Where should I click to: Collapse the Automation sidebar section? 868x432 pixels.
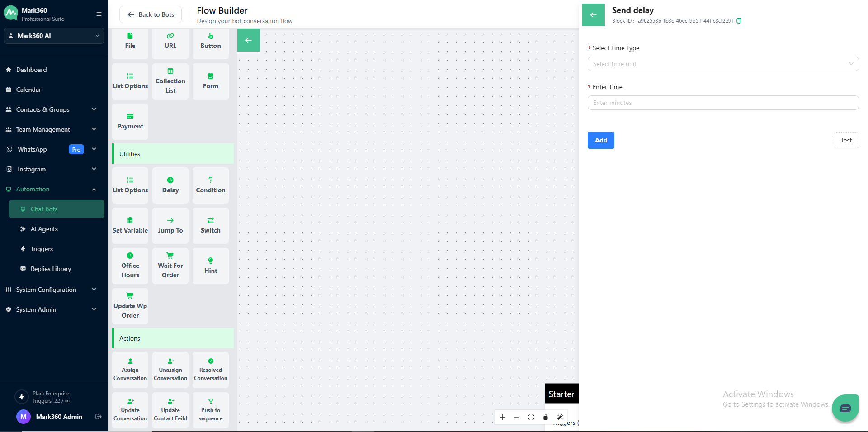click(x=94, y=189)
